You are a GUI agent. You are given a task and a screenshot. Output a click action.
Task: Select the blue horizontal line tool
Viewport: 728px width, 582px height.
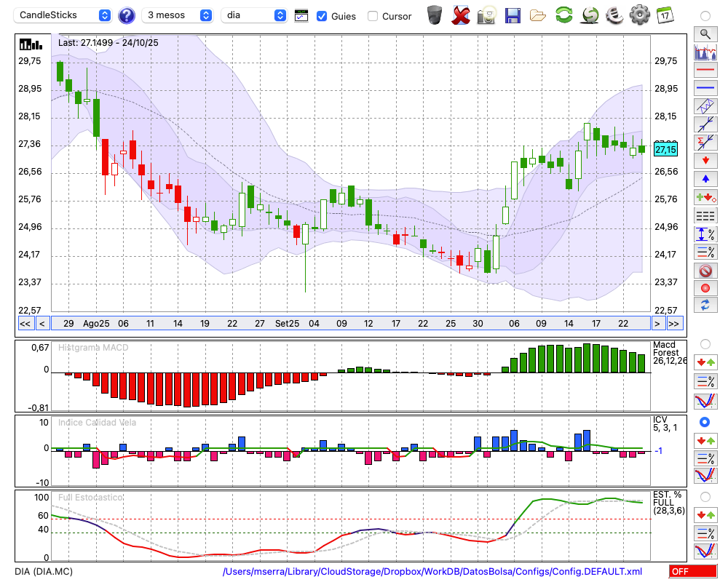(x=705, y=88)
